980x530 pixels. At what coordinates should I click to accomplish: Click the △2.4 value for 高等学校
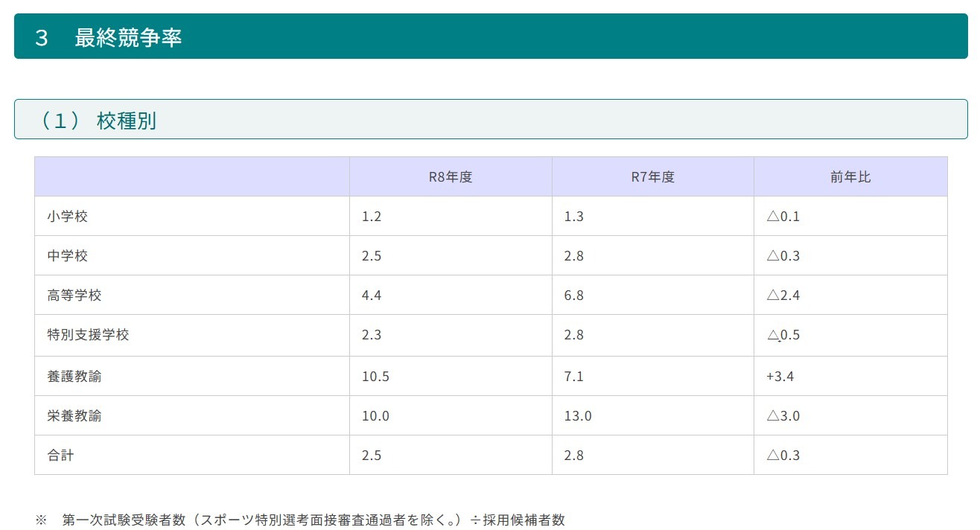point(783,296)
